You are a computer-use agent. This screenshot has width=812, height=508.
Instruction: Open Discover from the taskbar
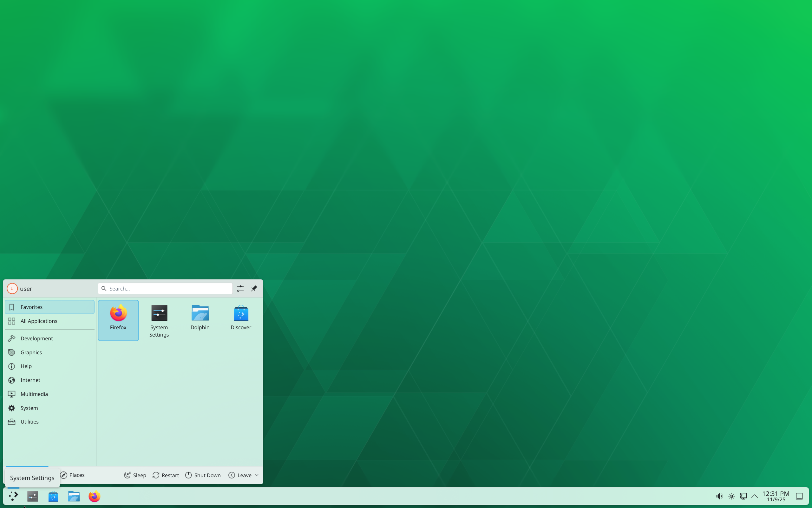coord(53,496)
